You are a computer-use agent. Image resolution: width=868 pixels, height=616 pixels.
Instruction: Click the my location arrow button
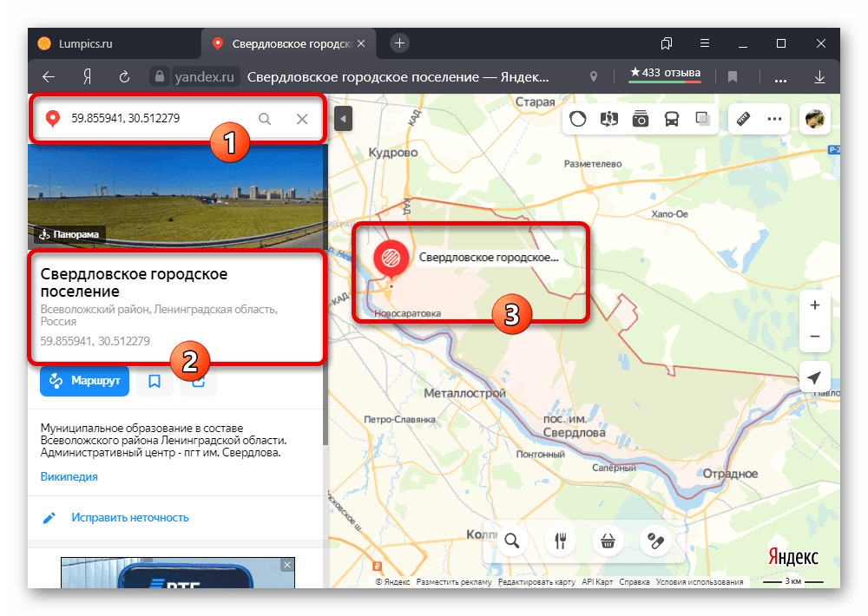[x=814, y=377]
